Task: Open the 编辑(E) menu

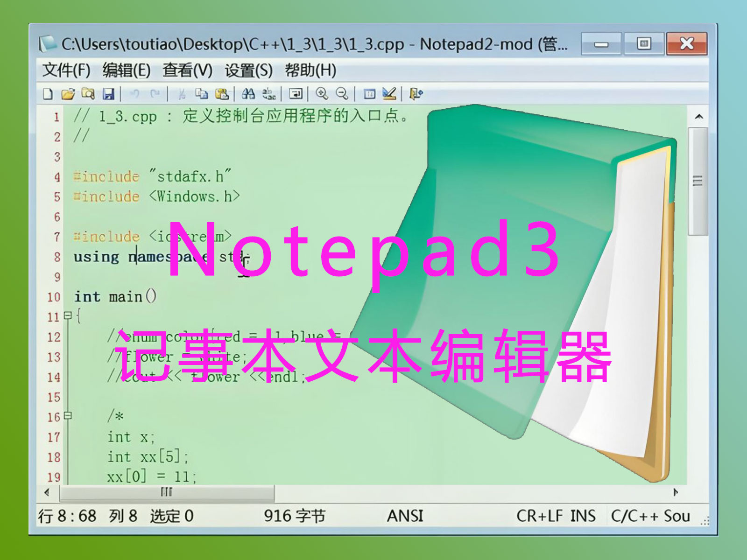Action: [126, 70]
